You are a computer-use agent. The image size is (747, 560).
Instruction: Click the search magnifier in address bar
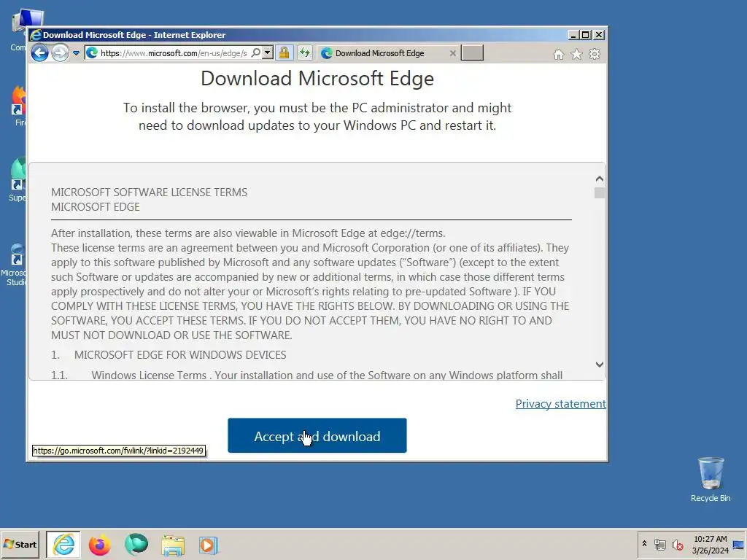pyautogui.click(x=256, y=52)
